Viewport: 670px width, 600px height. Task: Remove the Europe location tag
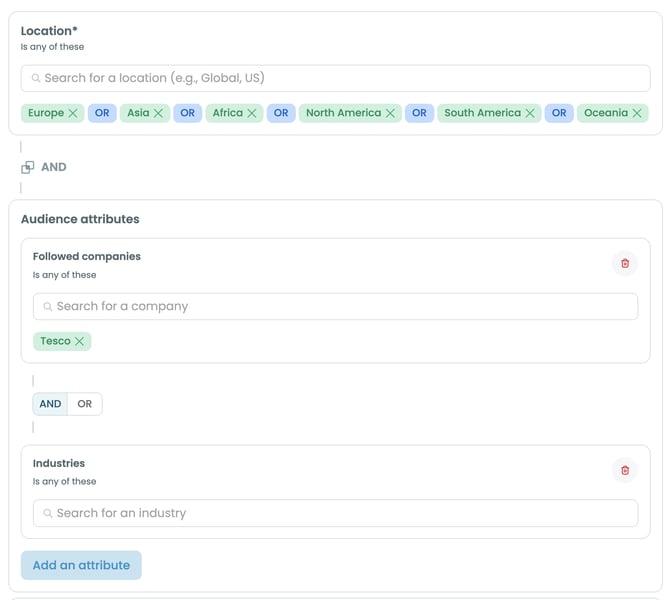pos(73,113)
